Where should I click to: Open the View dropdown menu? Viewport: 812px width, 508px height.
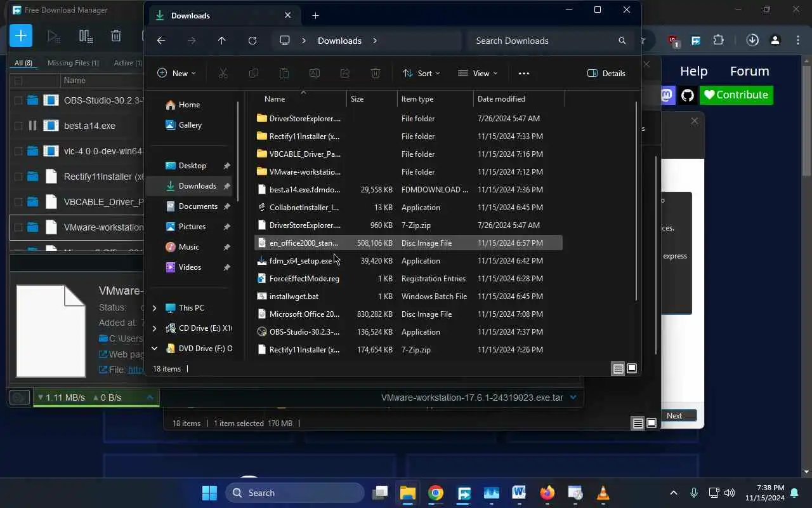coord(478,73)
